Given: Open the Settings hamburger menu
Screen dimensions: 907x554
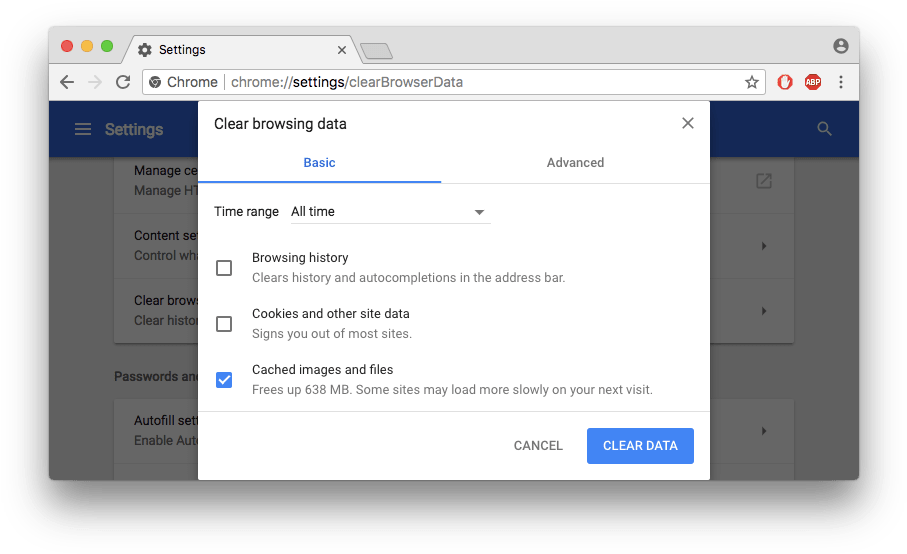Looking at the screenshot, I should coord(83,129).
